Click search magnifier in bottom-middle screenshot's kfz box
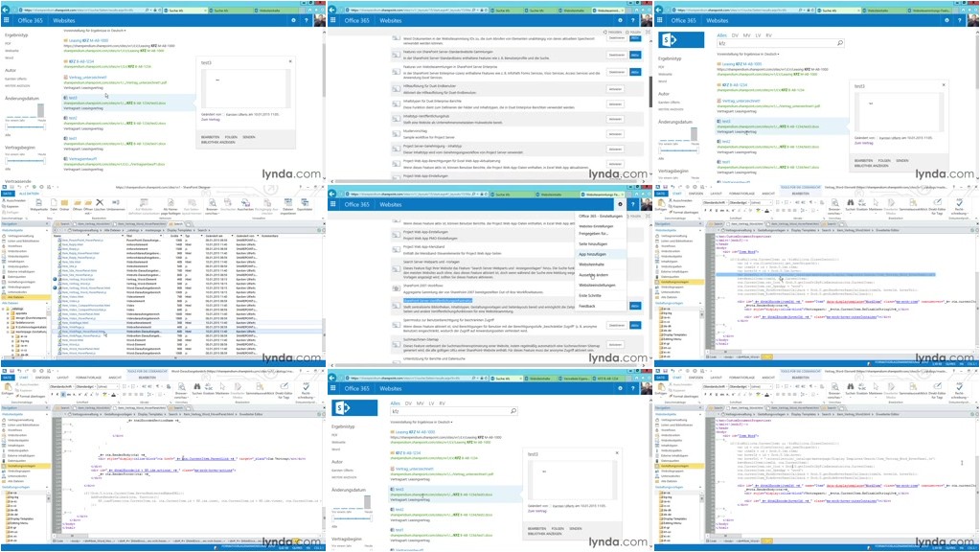Image resolution: width=980 pixels, height=552 pixels. (513, 411)
